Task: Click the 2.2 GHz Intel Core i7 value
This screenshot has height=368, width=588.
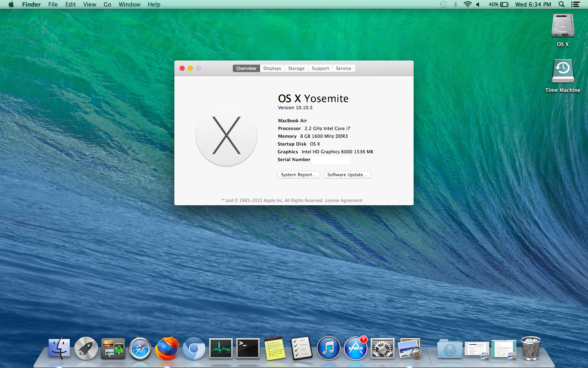Action: click(x=327, y=128)
